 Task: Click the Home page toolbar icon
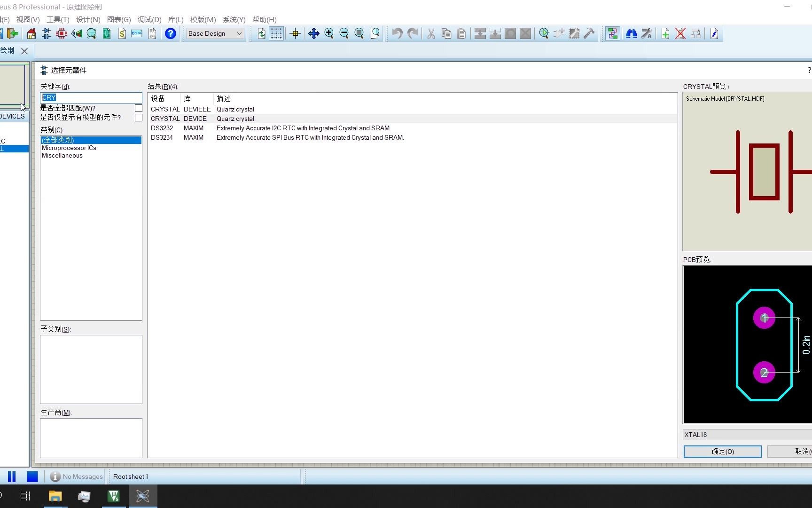pyautogui.click(x=31, y=33)
